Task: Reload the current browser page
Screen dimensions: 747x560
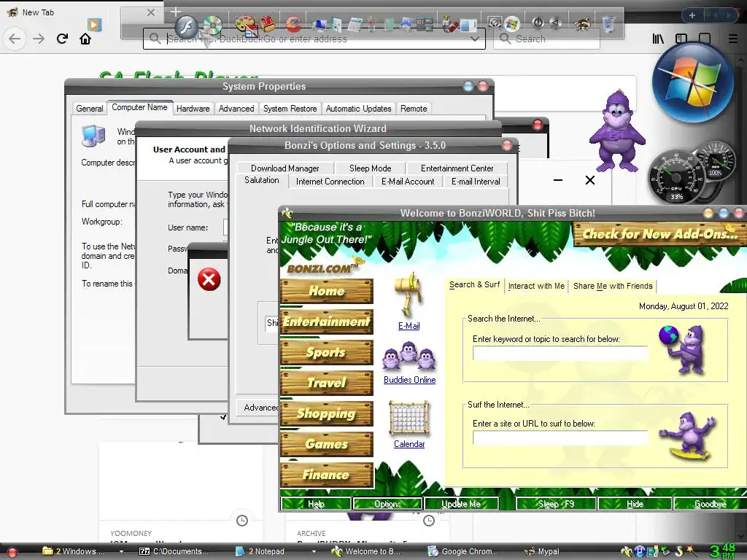Action: (62, 39)
